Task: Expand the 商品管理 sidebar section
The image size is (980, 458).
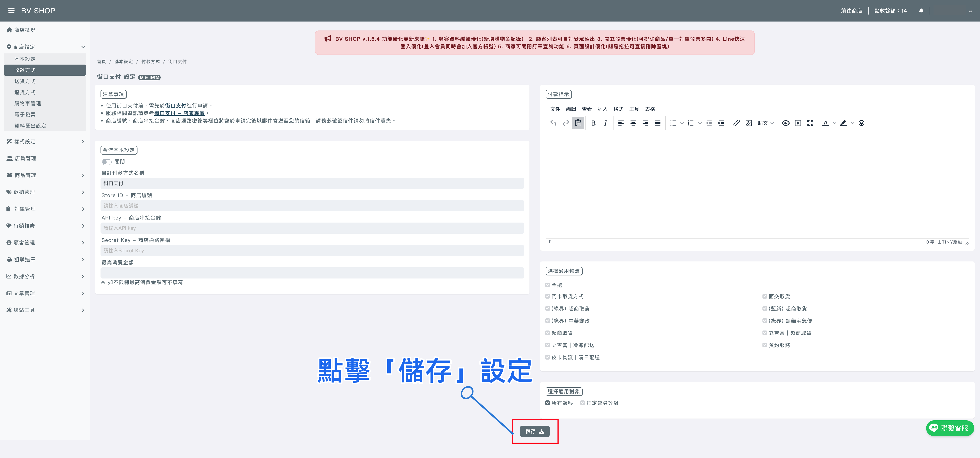Action: pos(45,175)
